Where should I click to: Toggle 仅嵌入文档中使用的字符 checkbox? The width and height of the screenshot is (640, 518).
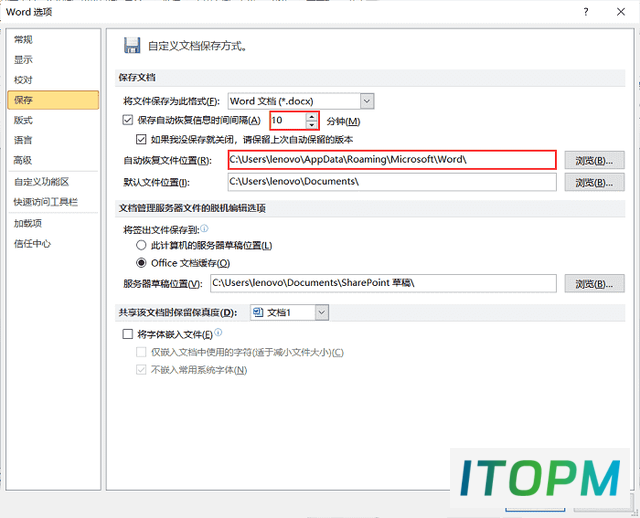click(x=141, y=352)
